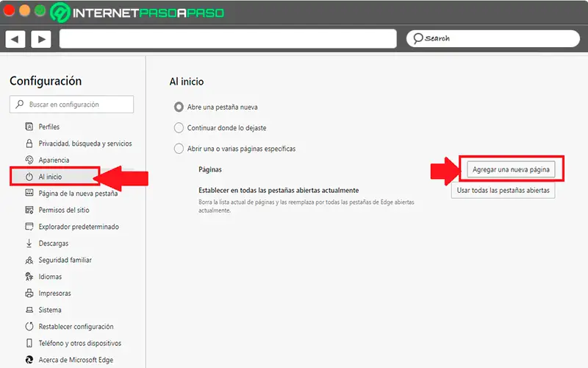Open 'Privacidad, búsqueda y servicios' section
The image size is (588, 368).
pyautogui.click(x=85, y=143)
